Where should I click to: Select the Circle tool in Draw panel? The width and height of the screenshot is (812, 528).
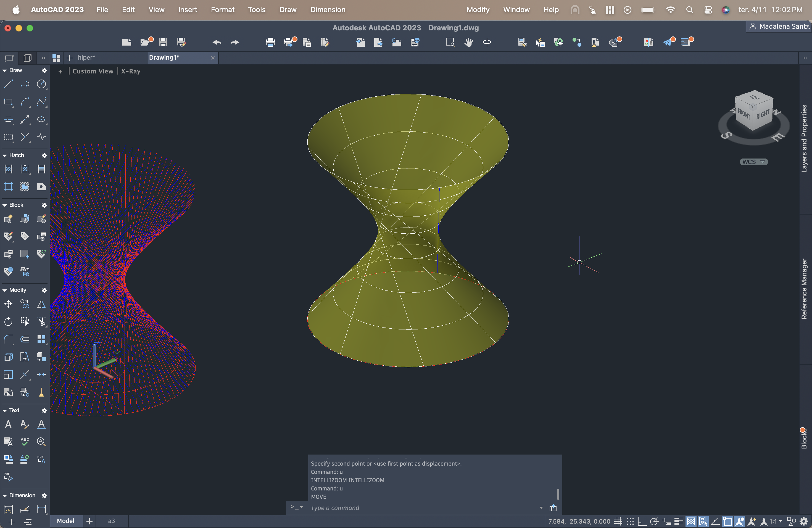[41, 84]
